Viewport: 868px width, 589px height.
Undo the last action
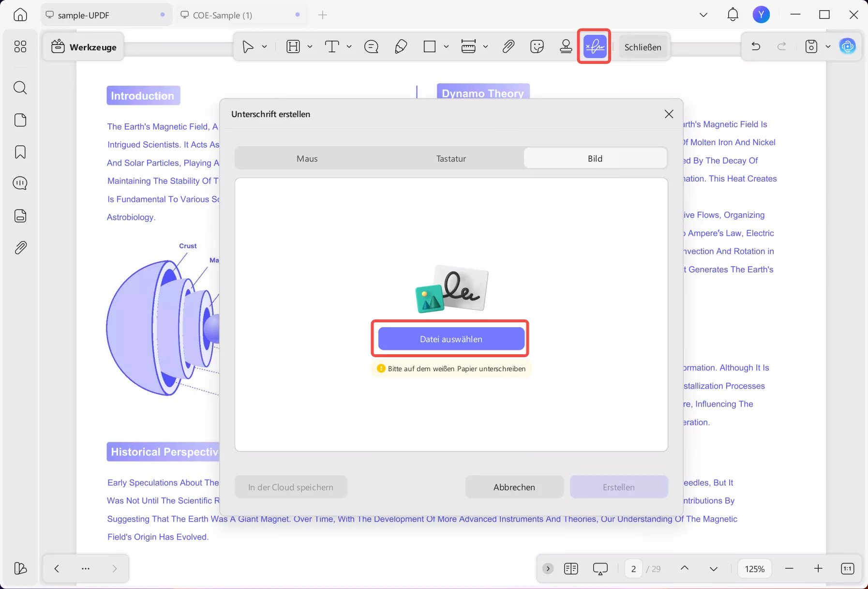pyautogui.click(x=756, y=46)
